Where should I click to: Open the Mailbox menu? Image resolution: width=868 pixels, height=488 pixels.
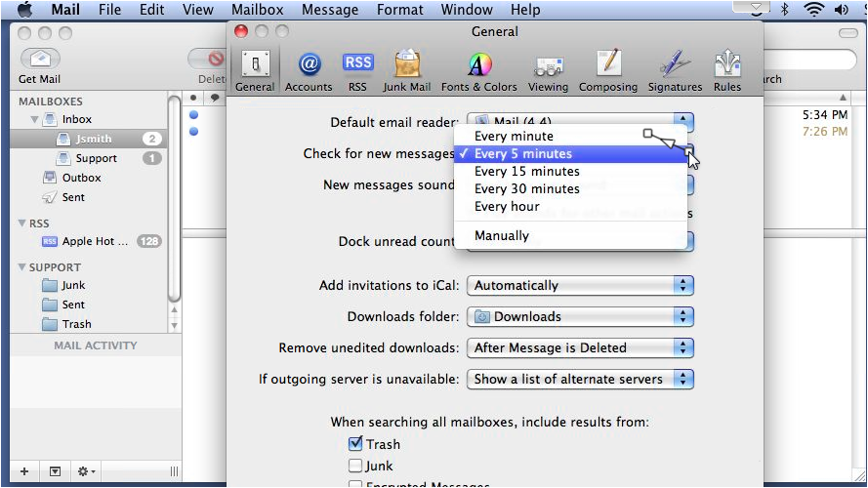(x=258, y=10)
